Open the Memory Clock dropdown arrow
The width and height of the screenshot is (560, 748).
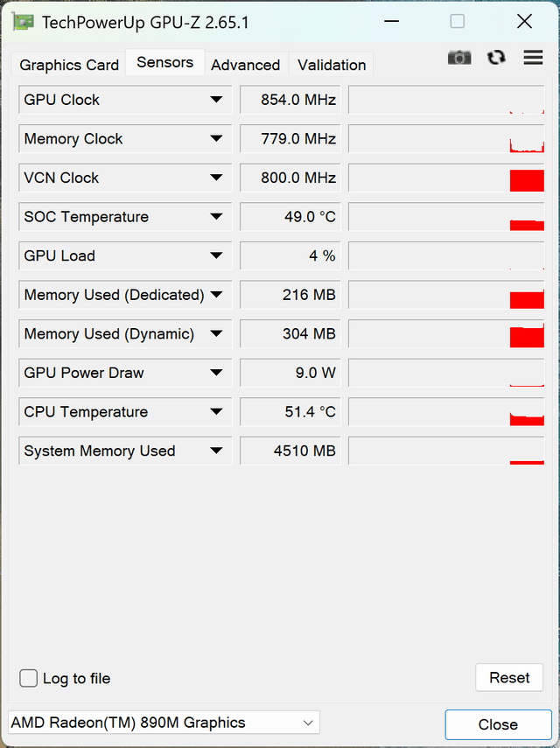216,139
